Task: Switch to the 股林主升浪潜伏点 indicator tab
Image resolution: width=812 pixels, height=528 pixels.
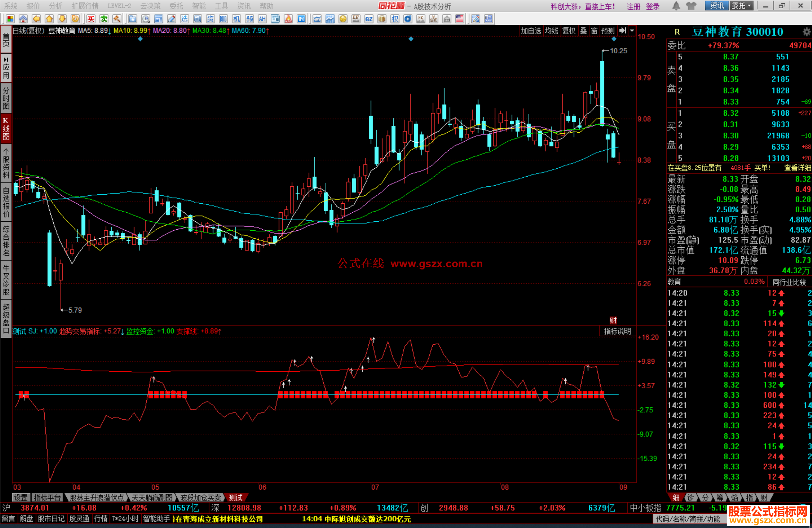Action: [x=97, y=498]
